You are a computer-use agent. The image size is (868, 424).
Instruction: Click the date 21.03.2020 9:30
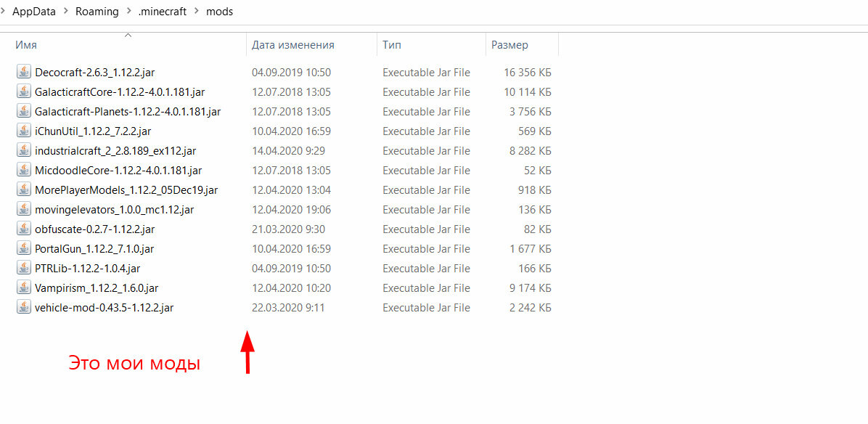click(x=288, y=229)
